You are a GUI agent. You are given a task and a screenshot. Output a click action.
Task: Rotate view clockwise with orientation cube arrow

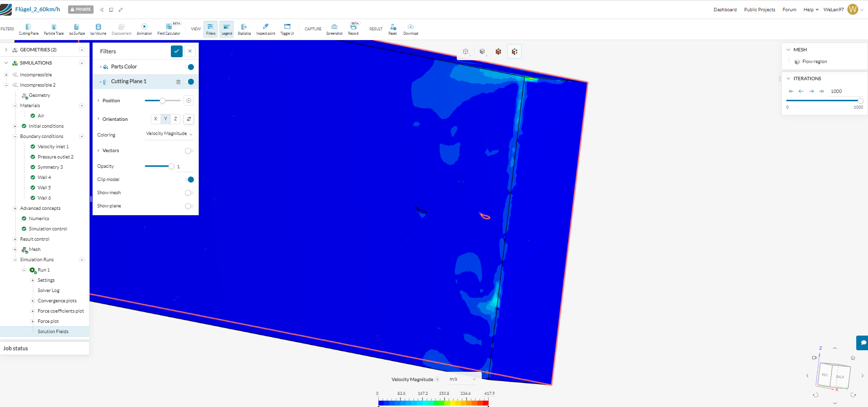coord(853,395)
